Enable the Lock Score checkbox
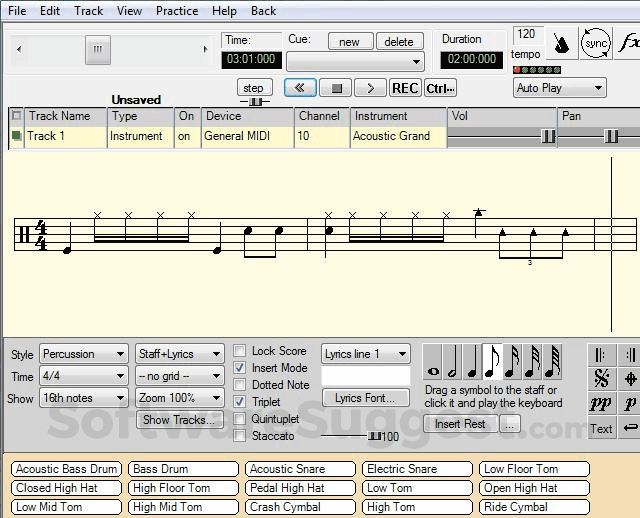Image resolution: width=640 pixels, height=518 pixels. pos(240,351)
